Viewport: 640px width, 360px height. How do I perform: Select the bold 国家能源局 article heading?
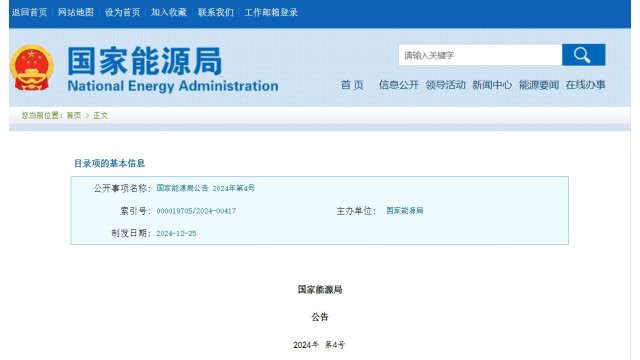pos(320,290)
